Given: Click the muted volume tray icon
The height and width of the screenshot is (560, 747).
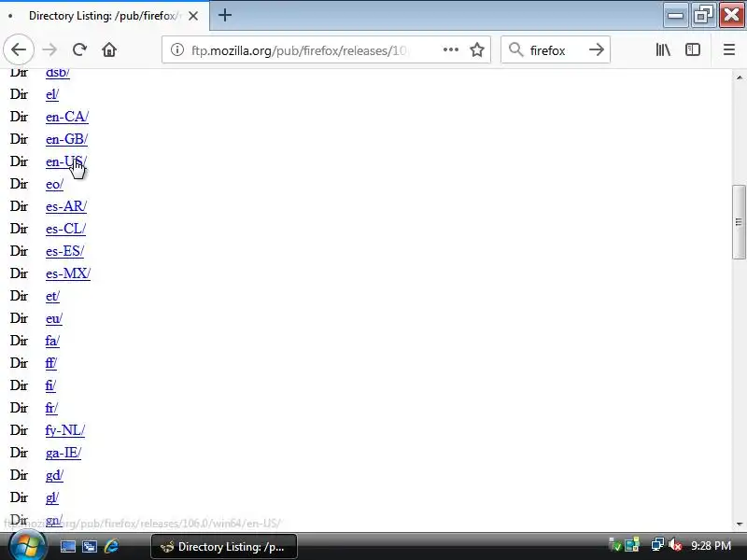Looking at the screenshot, I should (675, 545).
